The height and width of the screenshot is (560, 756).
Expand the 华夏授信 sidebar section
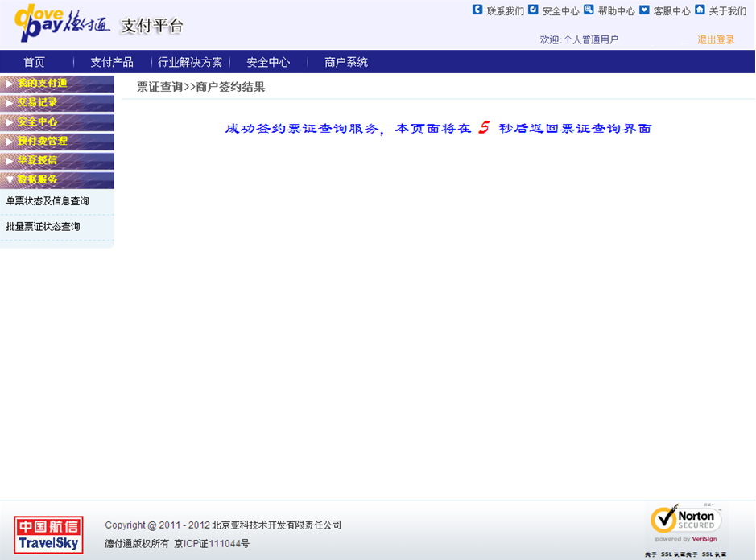tap(56, 160)
